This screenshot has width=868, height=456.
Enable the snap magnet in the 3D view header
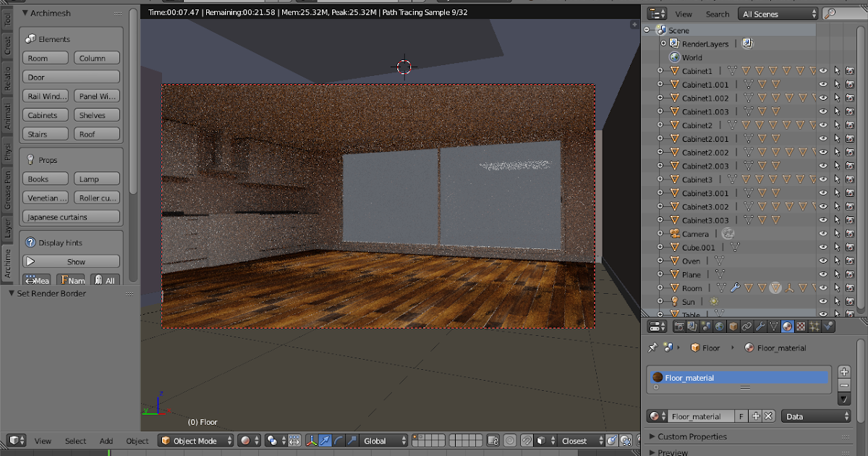[527, 441]
